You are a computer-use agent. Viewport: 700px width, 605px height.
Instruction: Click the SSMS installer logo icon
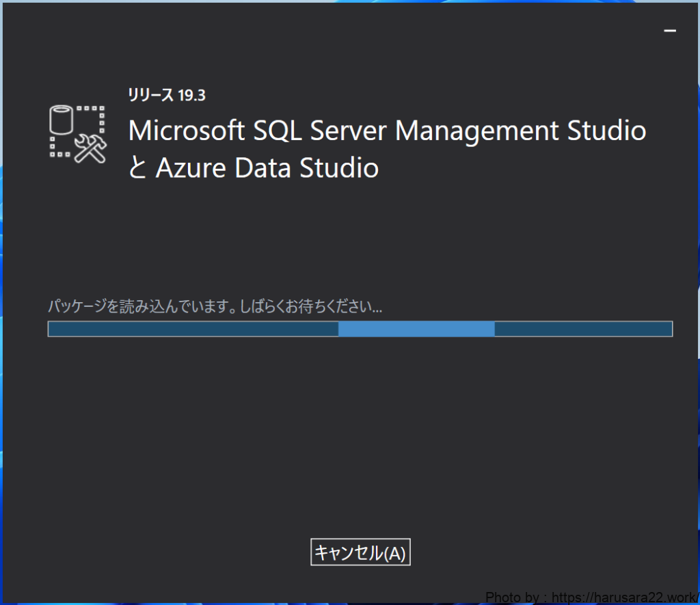point(78,133)
